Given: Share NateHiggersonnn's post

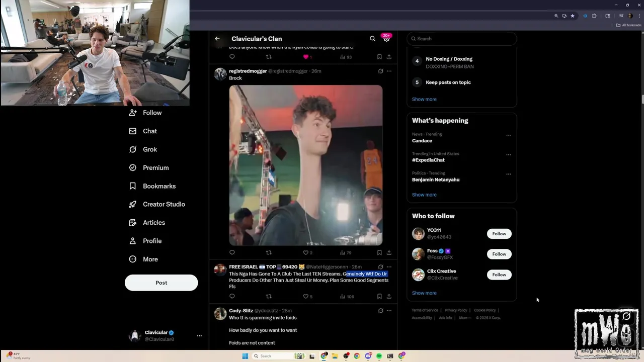Looking at the screenshot, I should (389, 296).
